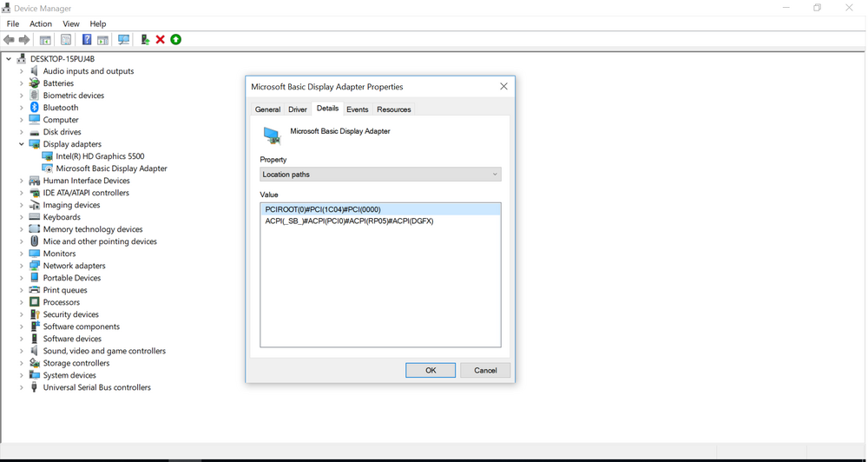This screenshot has height=462, width=868.
Task: Collapse the Display adapters category
Action: coord(22,144)
